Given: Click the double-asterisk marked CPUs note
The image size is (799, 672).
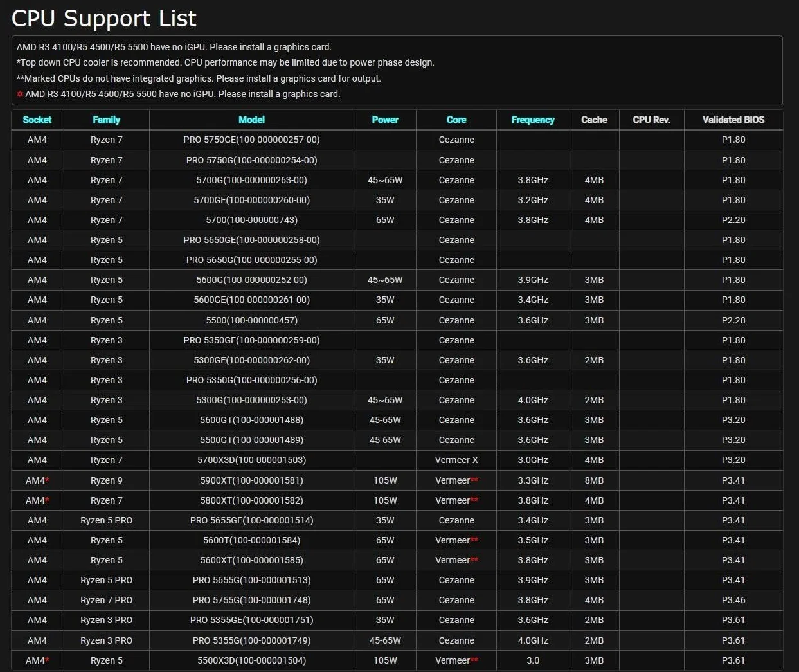Looking at the screenshot, I should 199,78.
